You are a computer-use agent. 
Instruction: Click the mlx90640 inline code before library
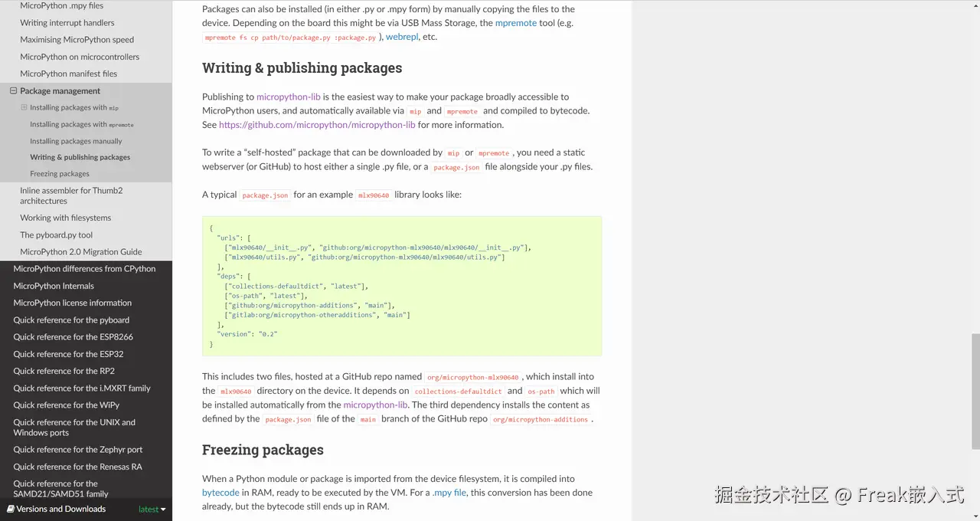point(374,195)
